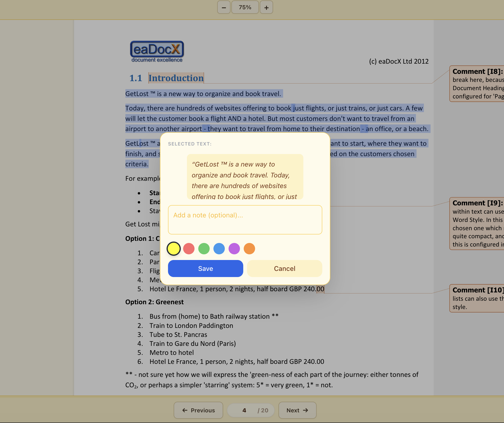
Task: Select the purple highlight color
Action: point(234,249)
